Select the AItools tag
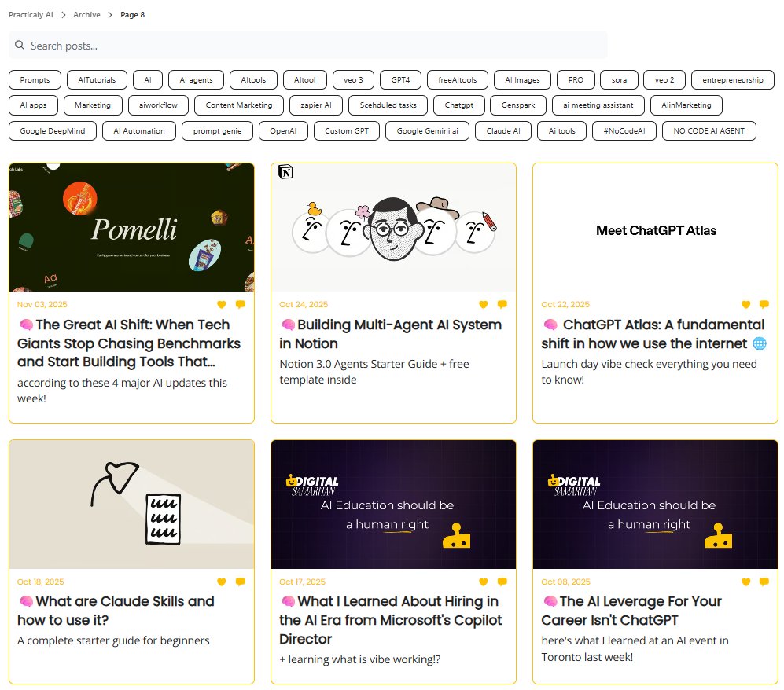Image resolution: width=784 pixels, height=690 pixels. 253,80
